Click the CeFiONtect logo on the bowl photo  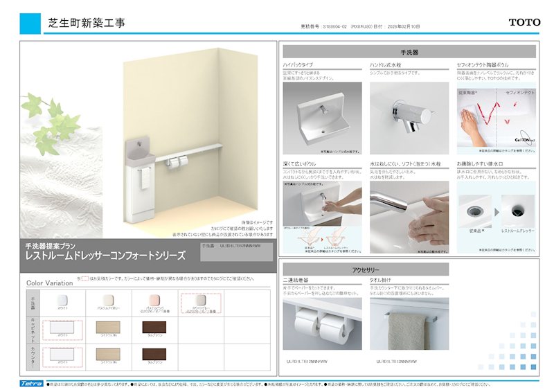click(525, 138)
